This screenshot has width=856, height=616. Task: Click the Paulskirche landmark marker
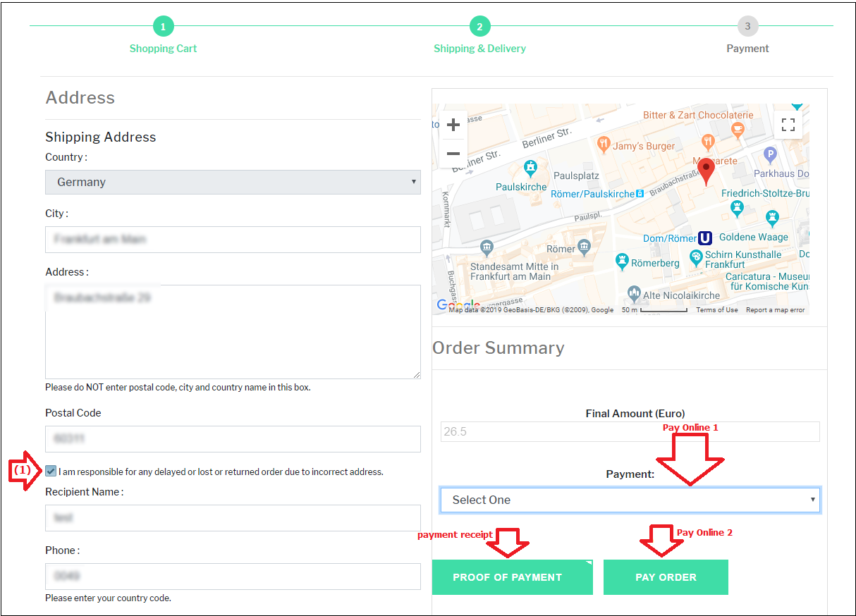click(531, 168)
